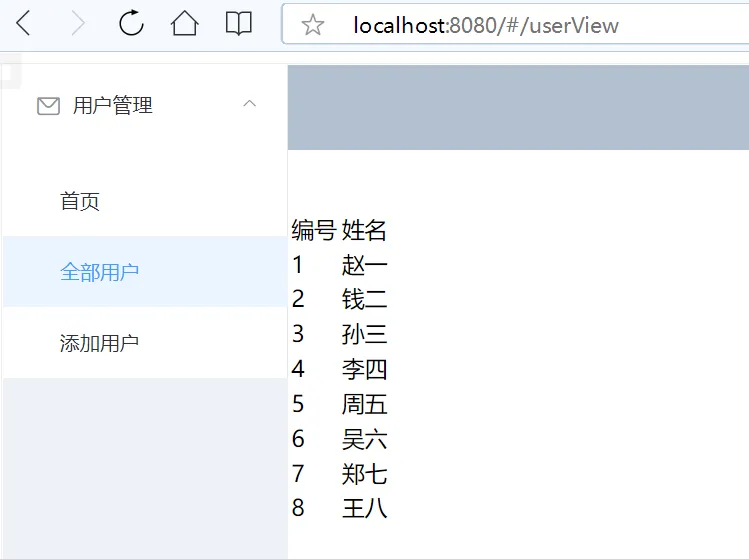
Task: Select the row for 赵一
Action: tap(340, 265)
